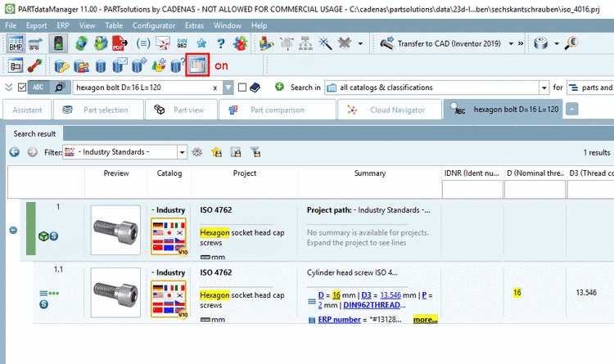Open the cylinder part icon dropdown arrow
The width and height of the screenshot is (614, 364).
click(557, 43)
